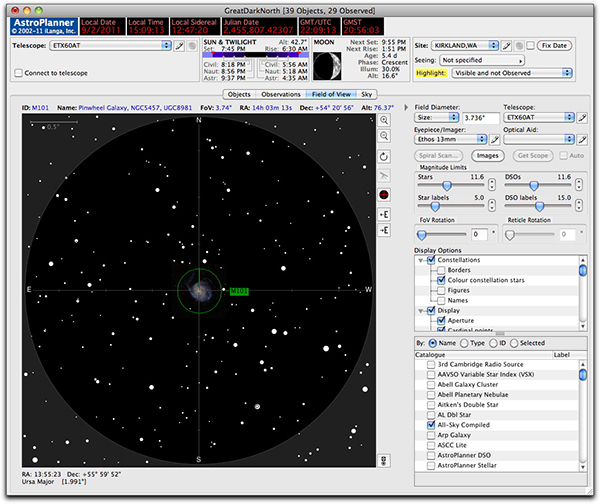
Task: Click the edit icon next to Optical Aid
Action: (583, 141)
